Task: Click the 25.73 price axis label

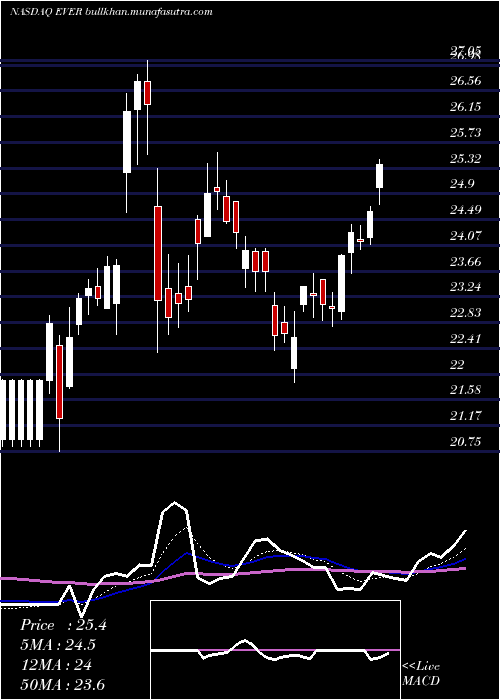Action: pos(466,133)
